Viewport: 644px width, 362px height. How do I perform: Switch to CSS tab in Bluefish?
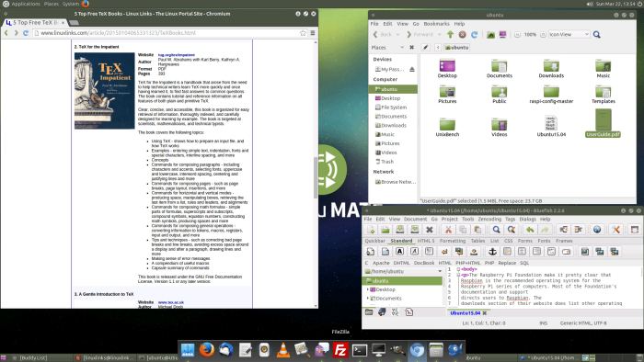(509, 241)
